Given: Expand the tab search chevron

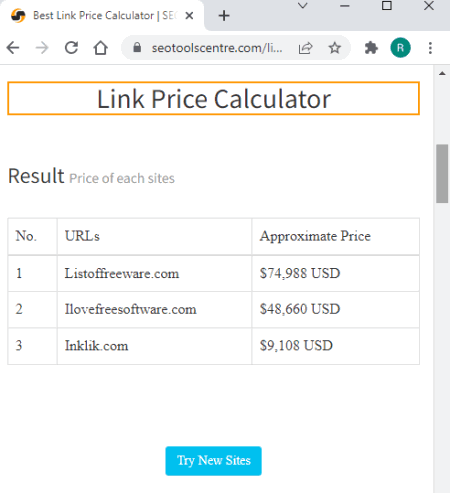Looking at the screenshot, I should click(303, 6).
